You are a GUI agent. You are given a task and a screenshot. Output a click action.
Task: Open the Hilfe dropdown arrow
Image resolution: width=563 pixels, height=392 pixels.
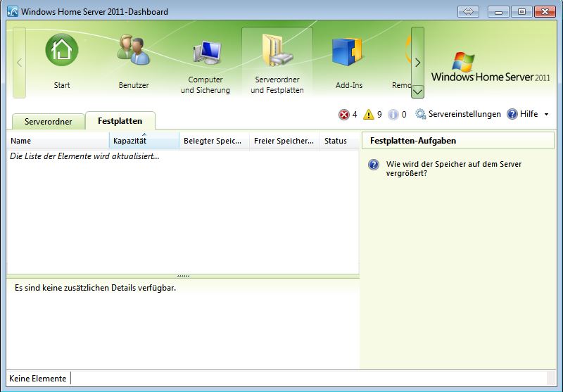coord(547,115)
